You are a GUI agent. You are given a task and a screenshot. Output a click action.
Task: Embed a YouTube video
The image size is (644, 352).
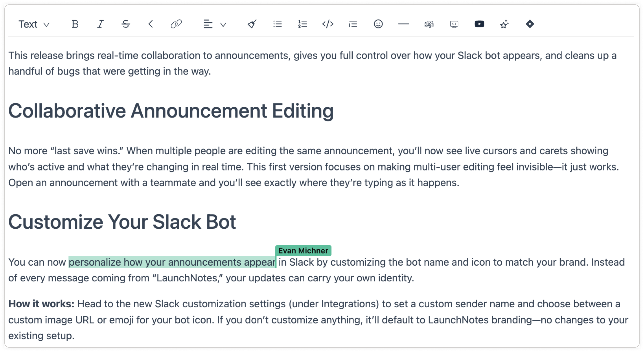pos(479,24)
